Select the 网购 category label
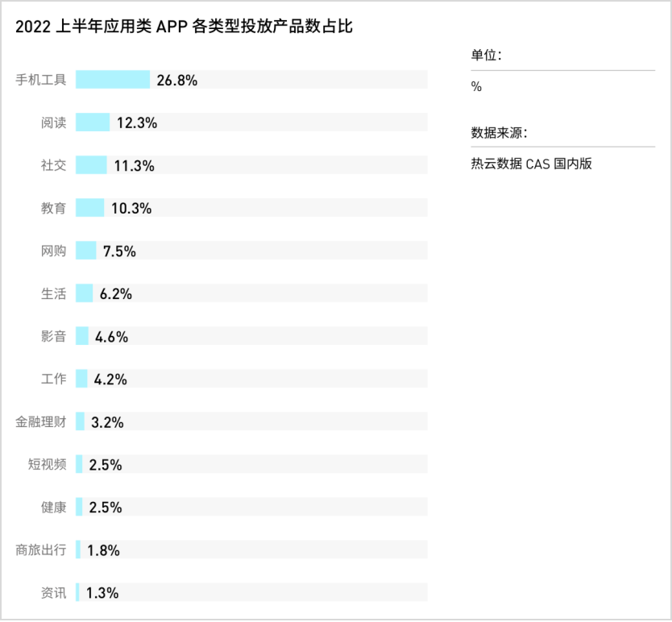Image resolution: width=672 pixels, height=622 pixels. click(x=54, y=251)
